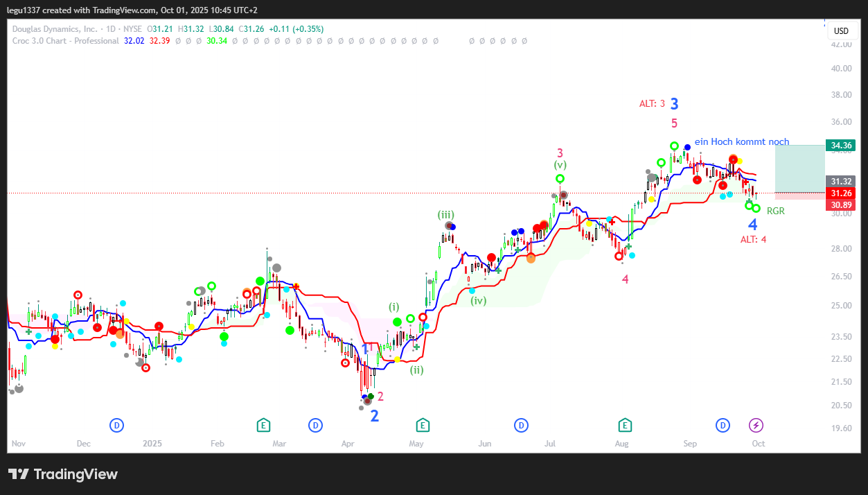Select the 'ein Hoch kommt noch' text annotation
Viewport: 868px width, 495px height.
(741, 142)
